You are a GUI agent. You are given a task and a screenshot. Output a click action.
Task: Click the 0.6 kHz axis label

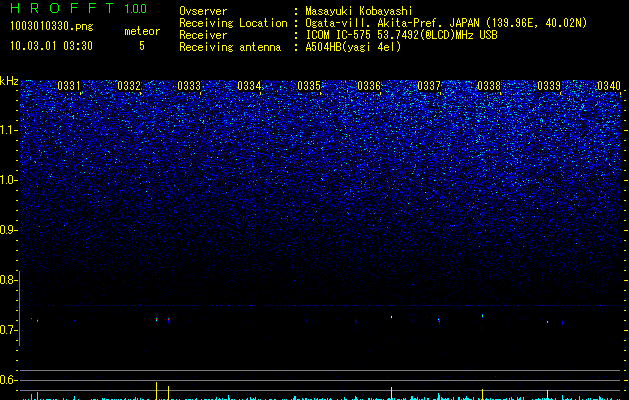8,380
